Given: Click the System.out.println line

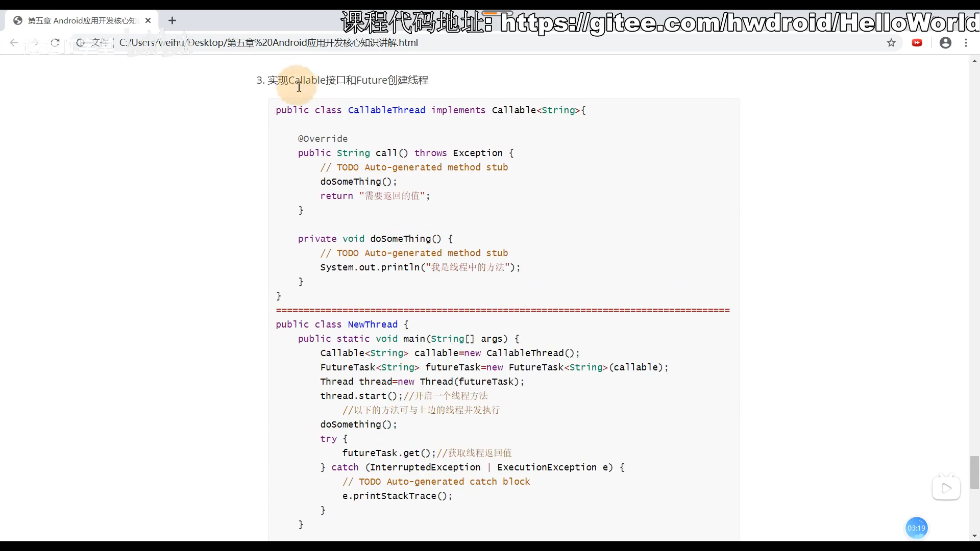Looking at the screenshot, I should pyautogui.click(x=420, y=267).
